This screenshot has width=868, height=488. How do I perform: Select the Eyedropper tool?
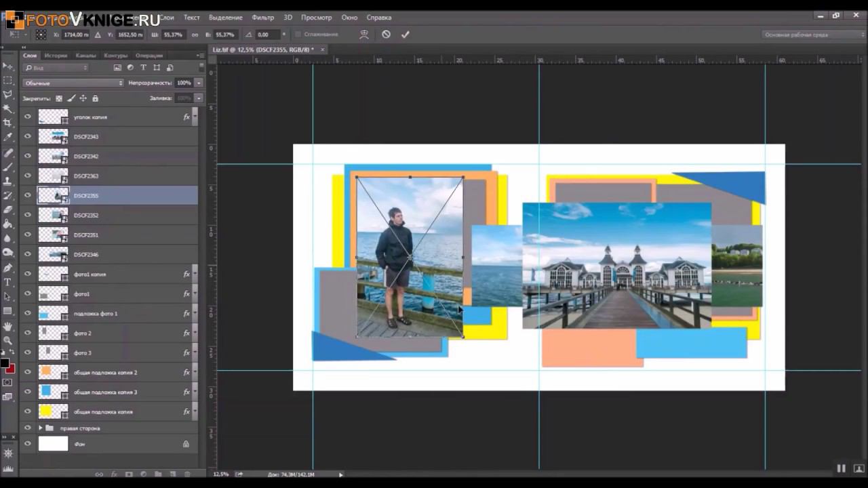point(7,138)
